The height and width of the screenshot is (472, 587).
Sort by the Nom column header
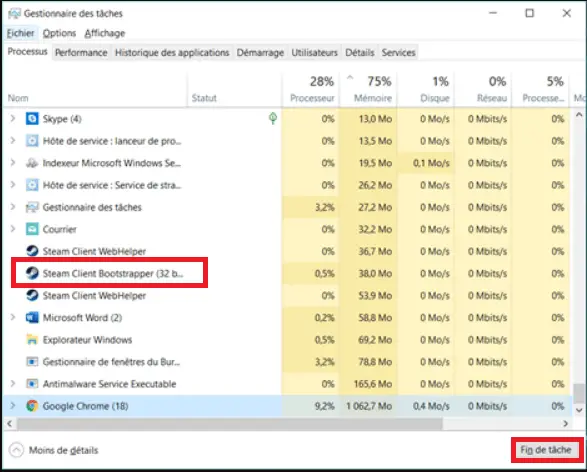[x=94, y=90]
